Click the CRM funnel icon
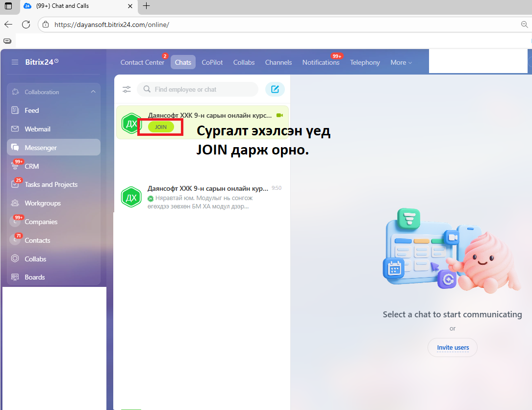Viewport: 532px width, 410px height. pos(15,166)
